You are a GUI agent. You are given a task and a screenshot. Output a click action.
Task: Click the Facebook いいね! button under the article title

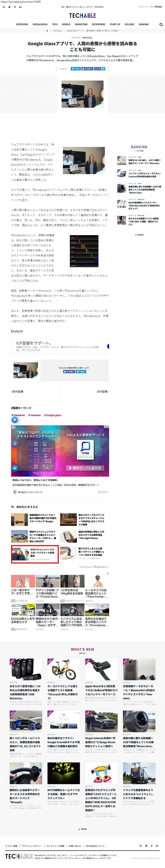[x=87, y=69]
